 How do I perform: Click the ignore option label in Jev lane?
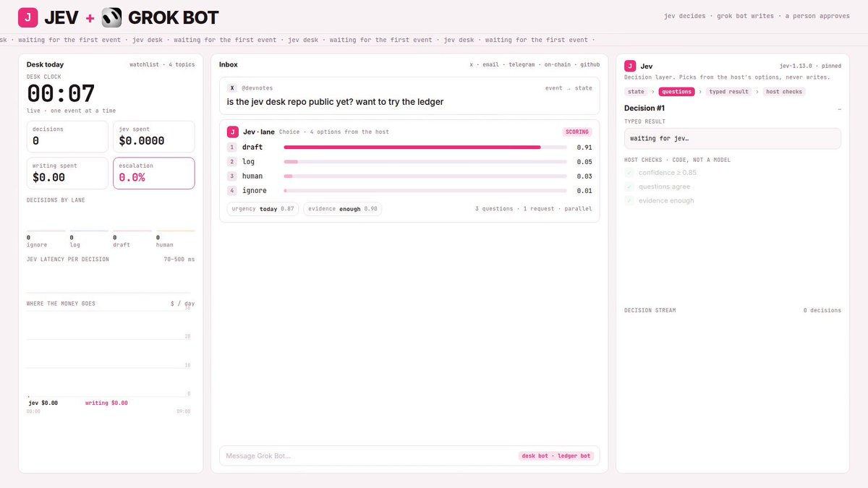tap(255, 191)
